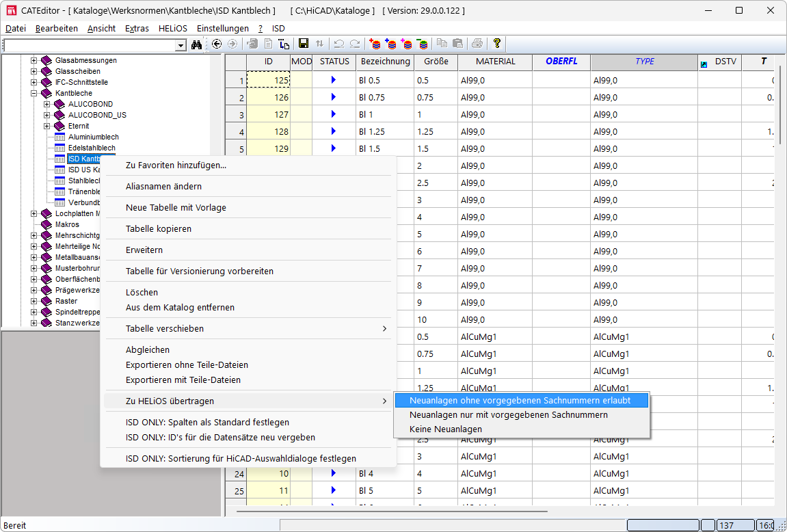Click the navigate back arrow icon
Viewport: 787px width, 532px height.
point(217,44)
